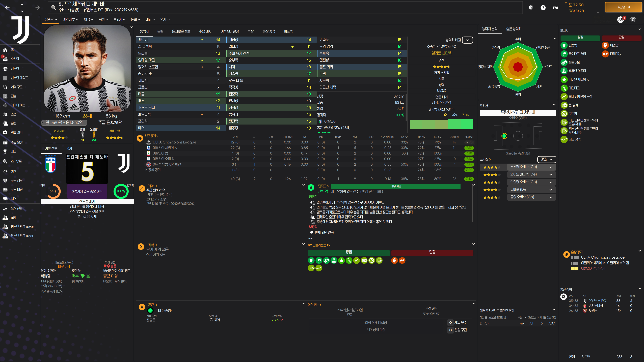Open 데이터 허브 in sidebar
Image resolution: width=644 pixels, height=362 pixels.
(18, 105)
